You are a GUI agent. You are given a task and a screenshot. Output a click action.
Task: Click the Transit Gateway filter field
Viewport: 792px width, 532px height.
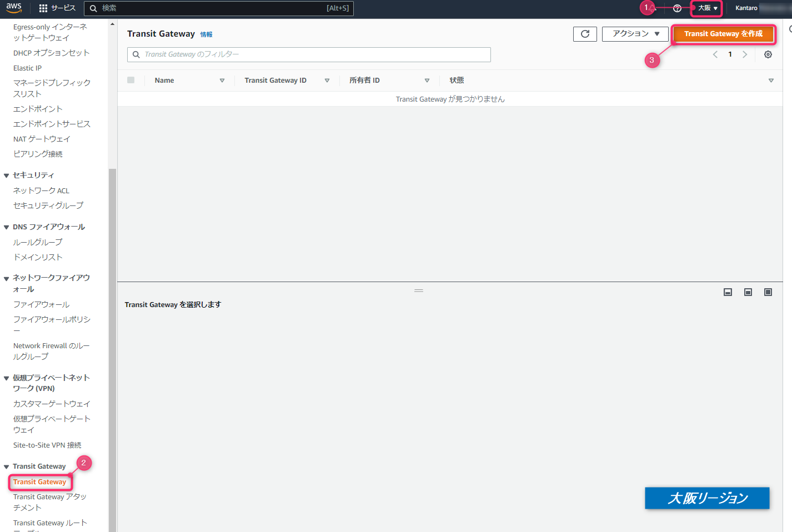click(x=309, y=54)
